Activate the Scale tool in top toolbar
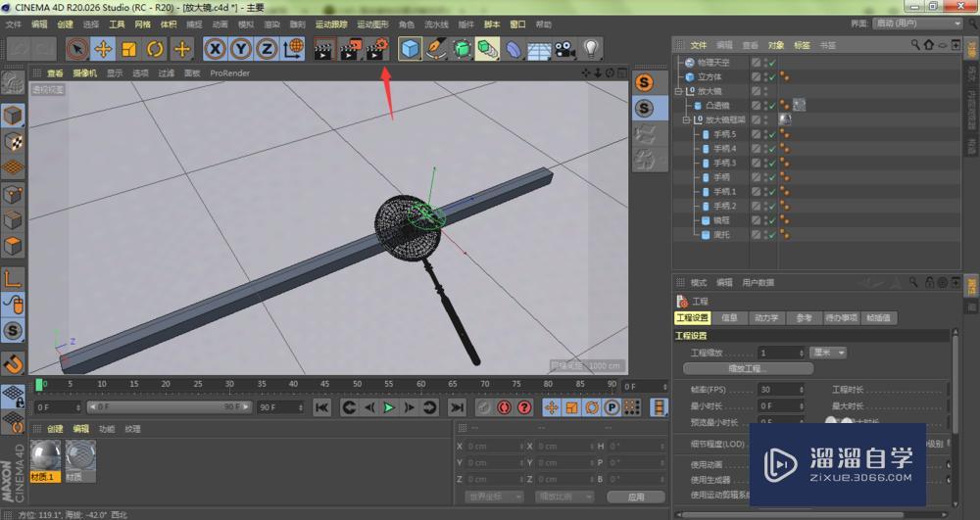This screenshot has height=520, width=980. click(x=128, y=49)
